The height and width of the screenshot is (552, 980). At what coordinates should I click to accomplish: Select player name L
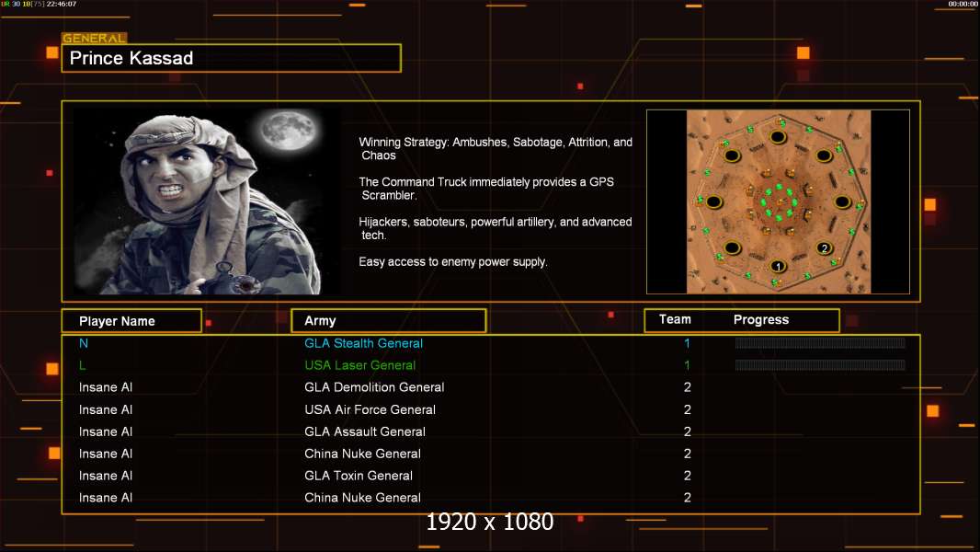click(x=82, y=365)
